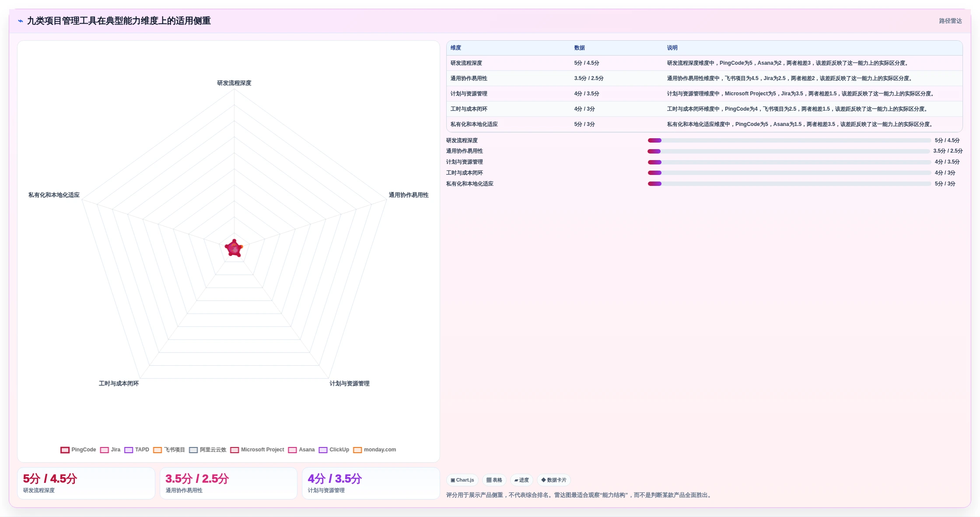
Task: Toggle the ClickUp legend item
Action: click(x=334, y=450)
